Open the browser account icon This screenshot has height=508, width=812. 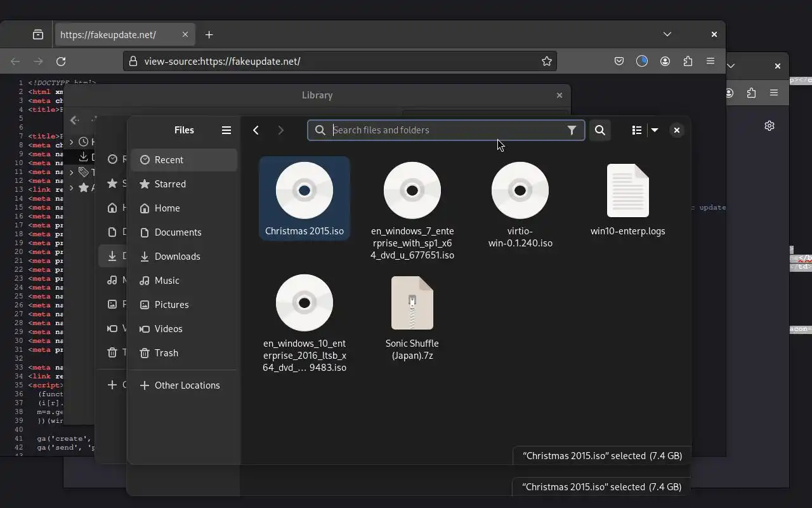(665, 61)
